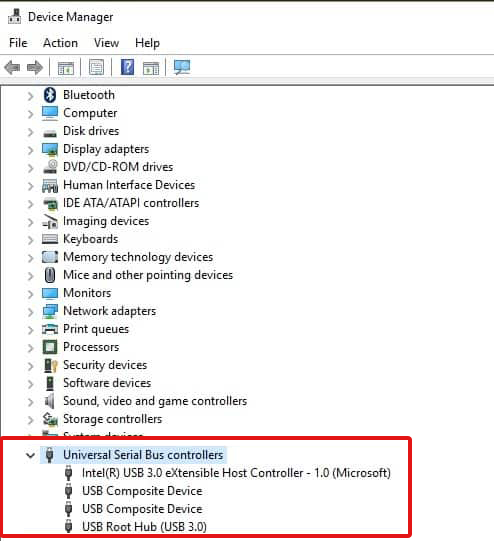Click the Intel USB 3.0 Host Controller plug icon
Viewport: 494px width, 541px height.
(69, 473)
